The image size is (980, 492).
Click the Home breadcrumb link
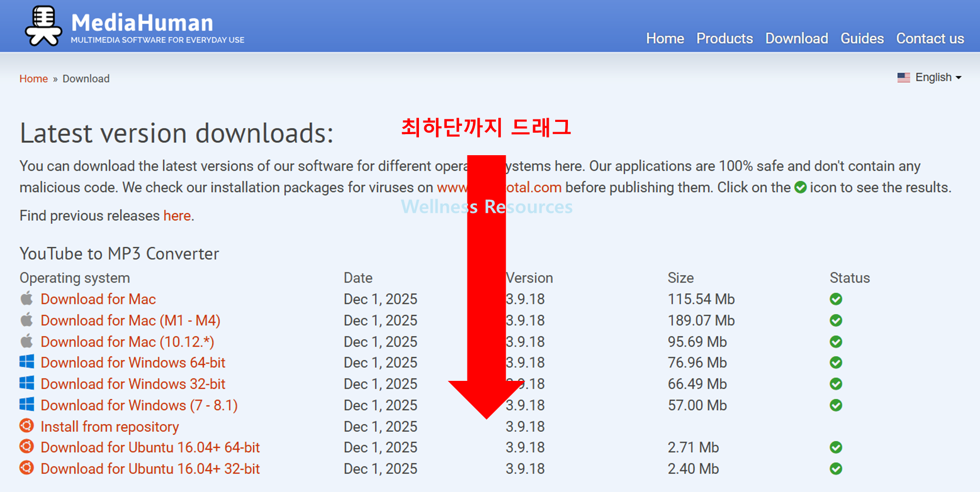[x=33, y=79]
